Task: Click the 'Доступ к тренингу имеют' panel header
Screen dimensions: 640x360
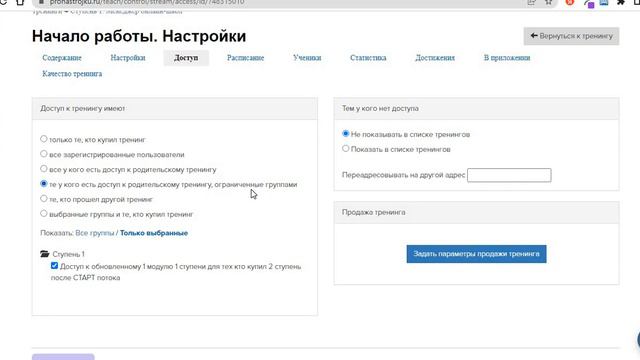Action: coord(175,109)
